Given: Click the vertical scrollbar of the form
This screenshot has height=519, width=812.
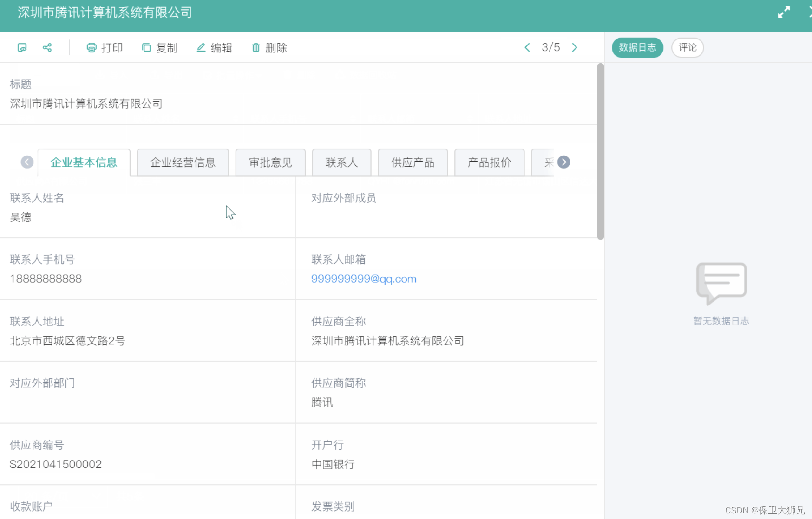Looking at the screenshot, I should click(600, 151).
